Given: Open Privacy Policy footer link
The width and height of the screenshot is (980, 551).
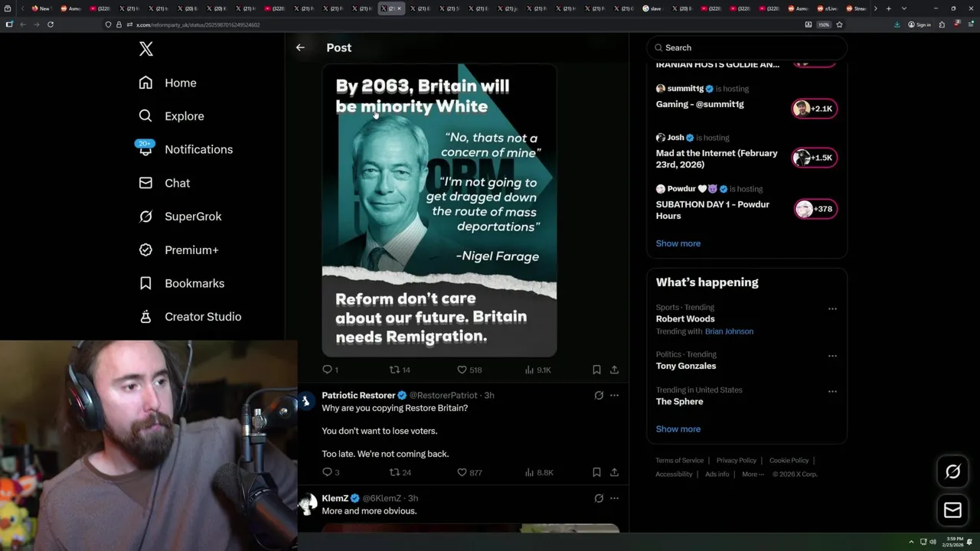Looking at the screenshot, I should 736,461.
